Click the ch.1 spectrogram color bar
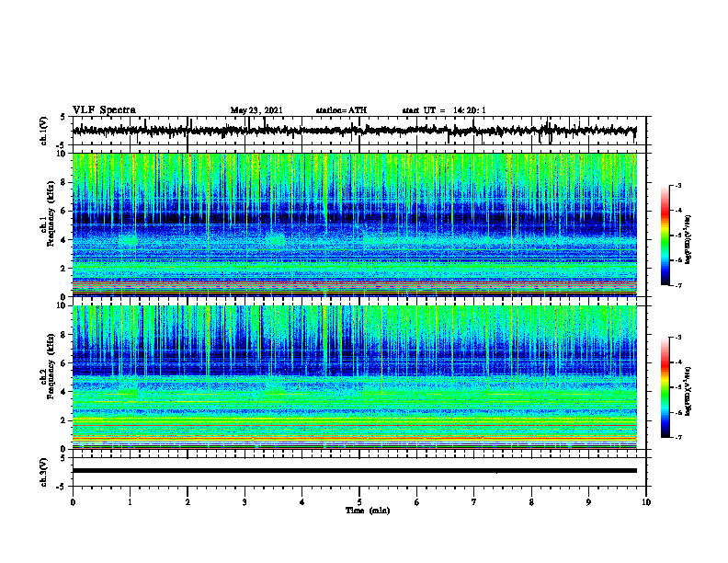 [665, 236]
